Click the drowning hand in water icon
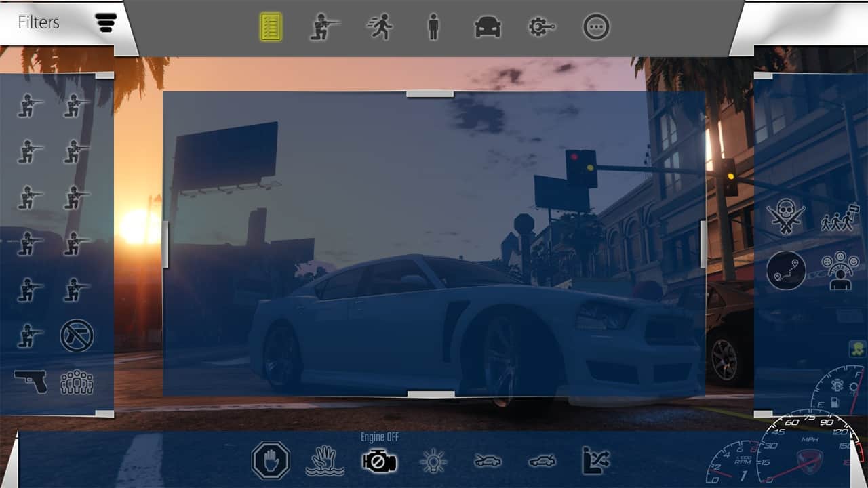This screenshot has height=488, width=868. (x=325, y=461)
